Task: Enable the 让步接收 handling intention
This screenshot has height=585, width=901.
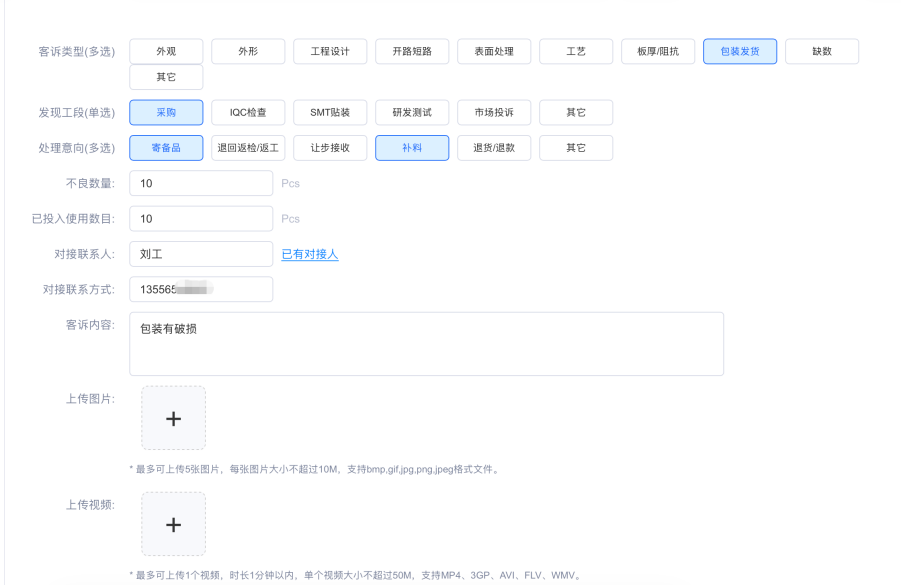Action: click(330, 147)
